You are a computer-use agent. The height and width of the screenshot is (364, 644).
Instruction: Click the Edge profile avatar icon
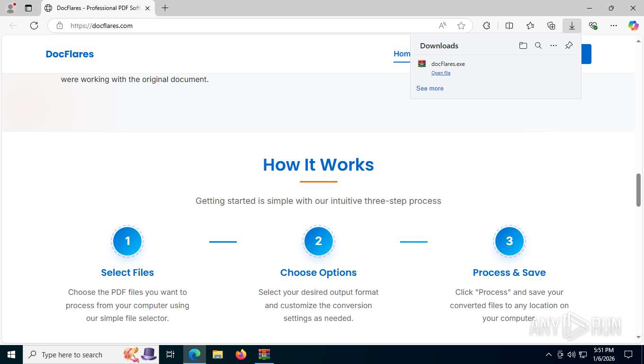[x=10, y=8]
